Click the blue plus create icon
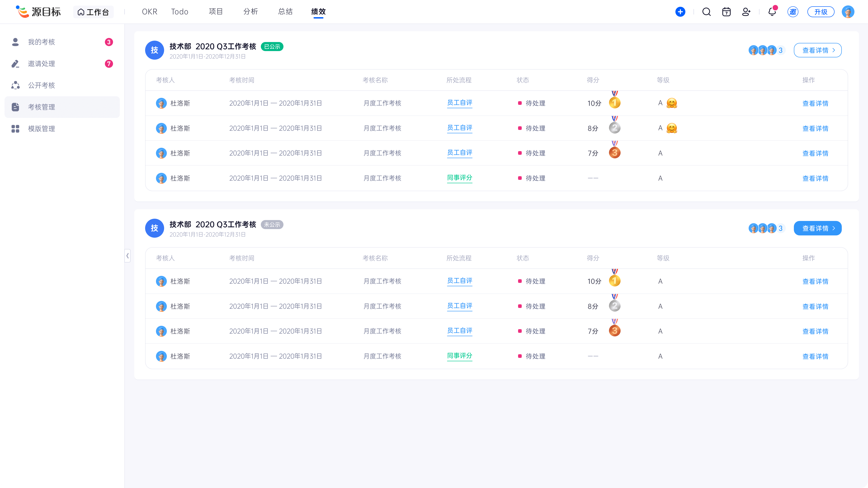Screen dimensions: 868x488 coord(680,12)
